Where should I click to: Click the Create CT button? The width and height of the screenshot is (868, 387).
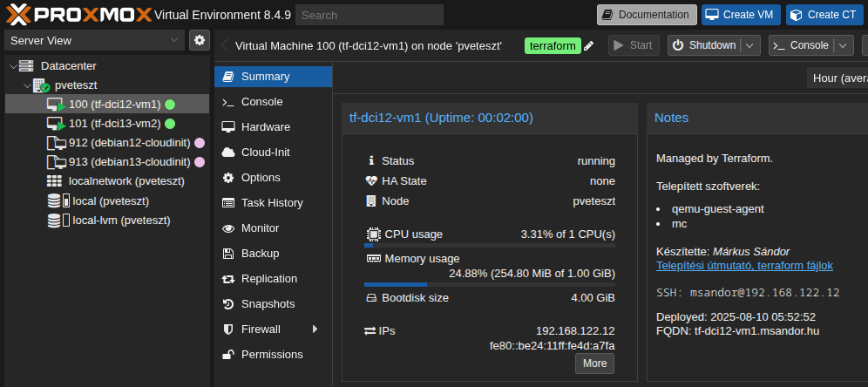(824, 15)
